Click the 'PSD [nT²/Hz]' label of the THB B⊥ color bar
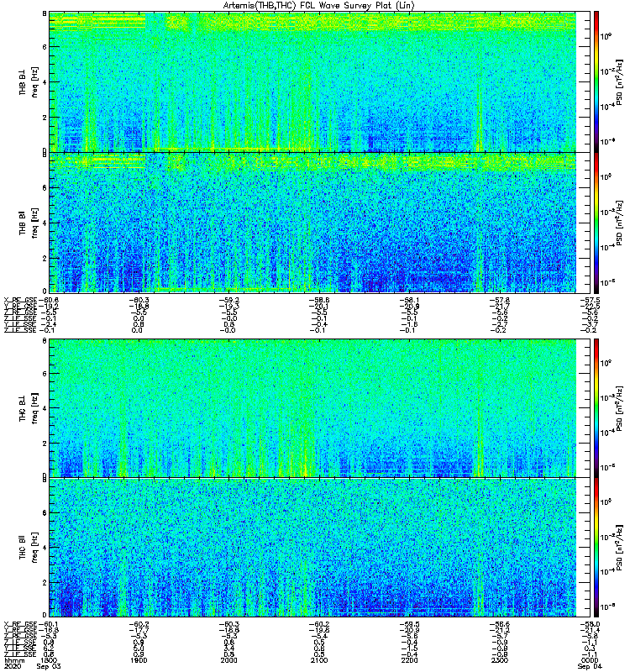 point(619,82)
